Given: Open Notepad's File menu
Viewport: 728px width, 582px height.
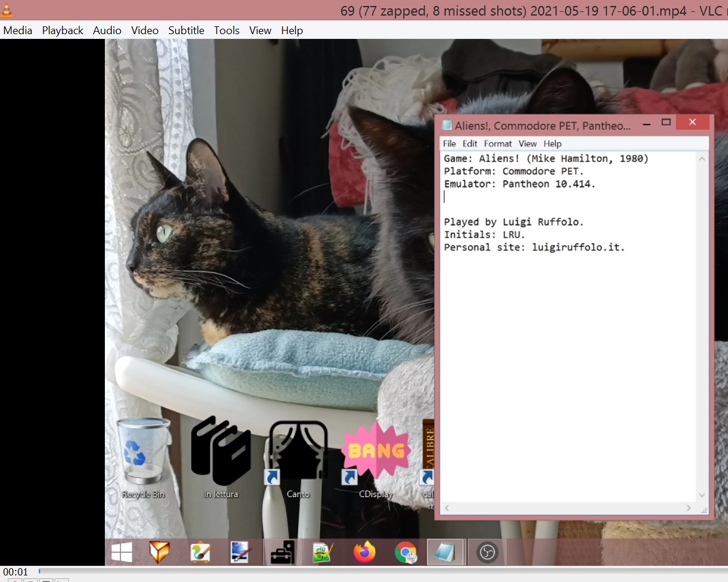Looking at the screenshot, I should click(449, 144).
